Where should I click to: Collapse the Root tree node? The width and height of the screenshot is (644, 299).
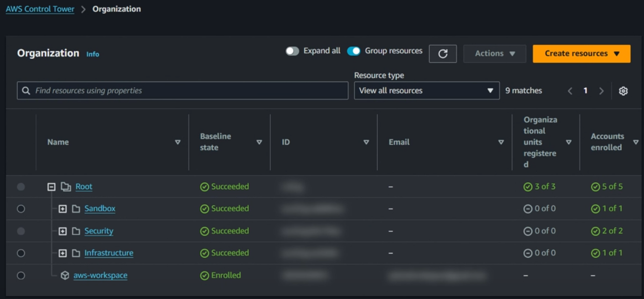52,187
